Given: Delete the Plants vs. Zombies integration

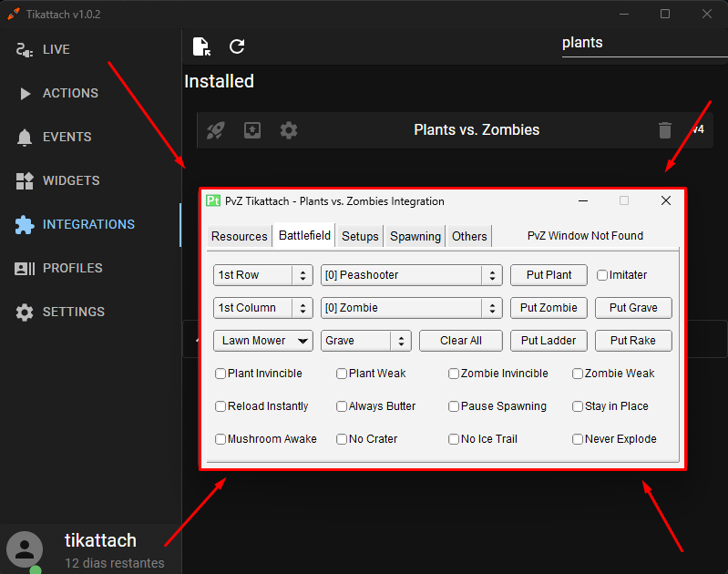Looking at the screenshot, I should point(665,130).
